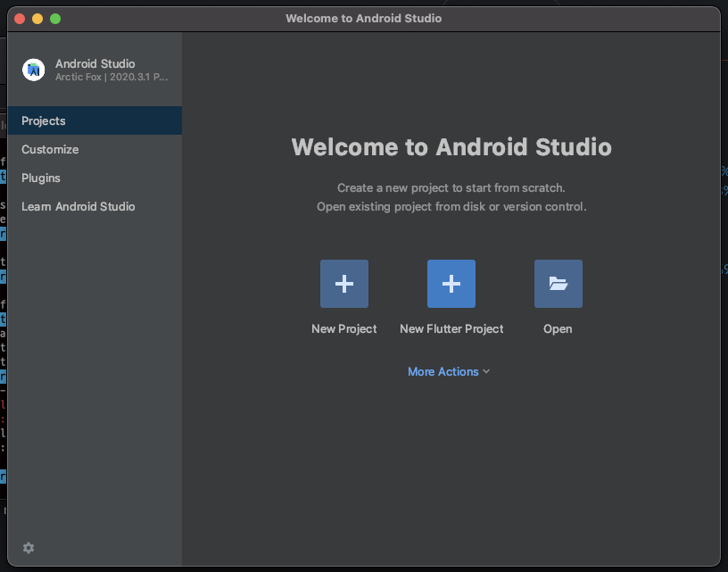Viewport: 728px width, 572px height.
Task: Open the settings gear in the sidebar
Action: tap(29, 548)
